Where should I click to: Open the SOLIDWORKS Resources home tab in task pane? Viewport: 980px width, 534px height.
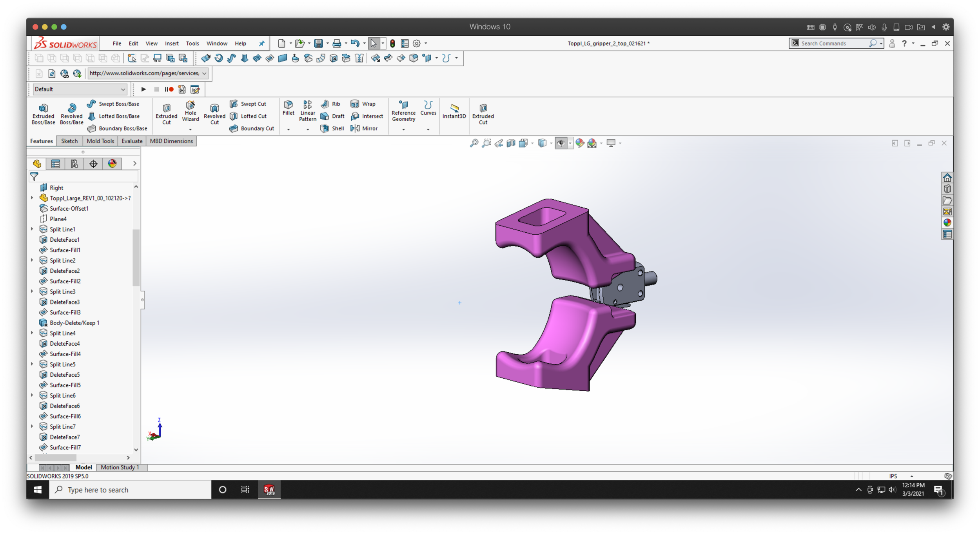(947, 178)
